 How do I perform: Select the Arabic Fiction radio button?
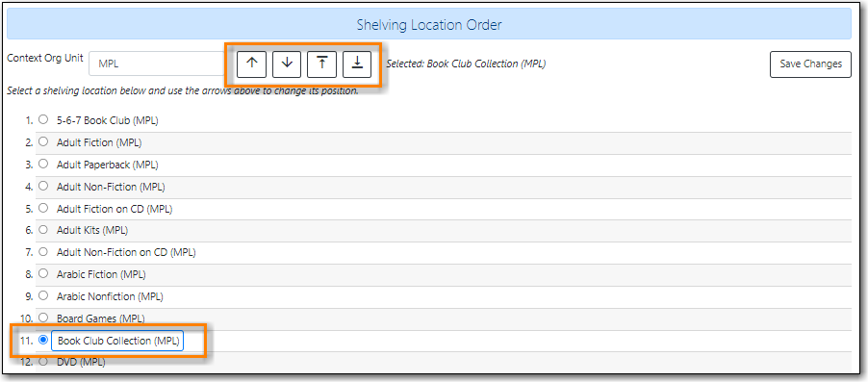(x=43, y=273)
